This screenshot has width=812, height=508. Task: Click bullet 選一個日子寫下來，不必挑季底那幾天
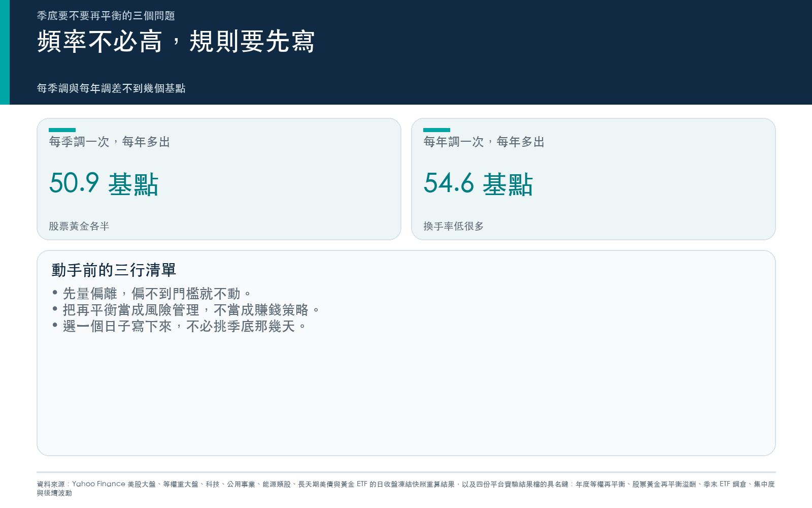click(x=179, y=326)
